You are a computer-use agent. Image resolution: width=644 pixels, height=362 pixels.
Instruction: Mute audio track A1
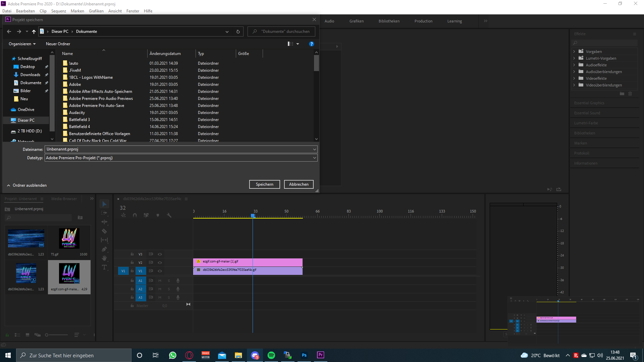tap(160, 281)
